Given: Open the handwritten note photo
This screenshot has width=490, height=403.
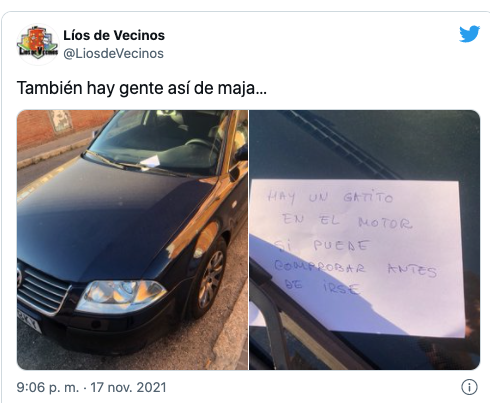Looking at the screenshot, I should point(365,240).
